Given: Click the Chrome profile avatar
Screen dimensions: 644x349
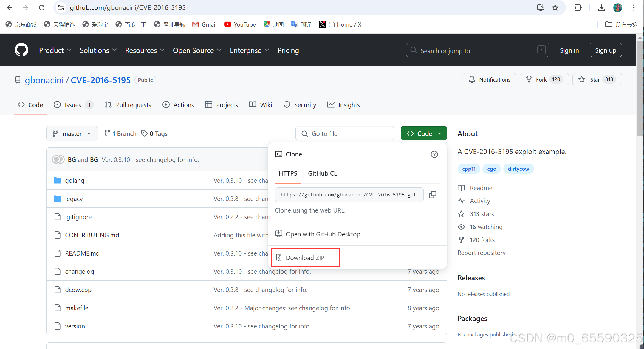Looking at the screenshot, I should click(617, 7).
